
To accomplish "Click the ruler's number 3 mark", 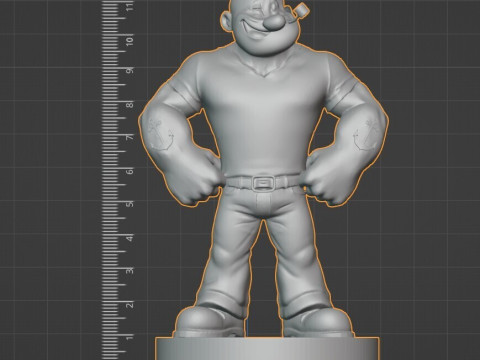I will 130,270.
